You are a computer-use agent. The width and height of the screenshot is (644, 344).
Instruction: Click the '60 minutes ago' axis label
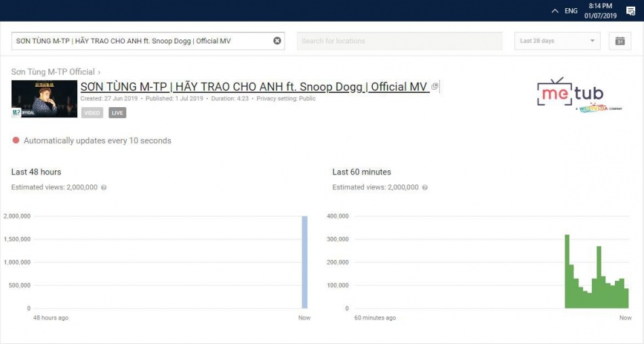tap(375, 318)
